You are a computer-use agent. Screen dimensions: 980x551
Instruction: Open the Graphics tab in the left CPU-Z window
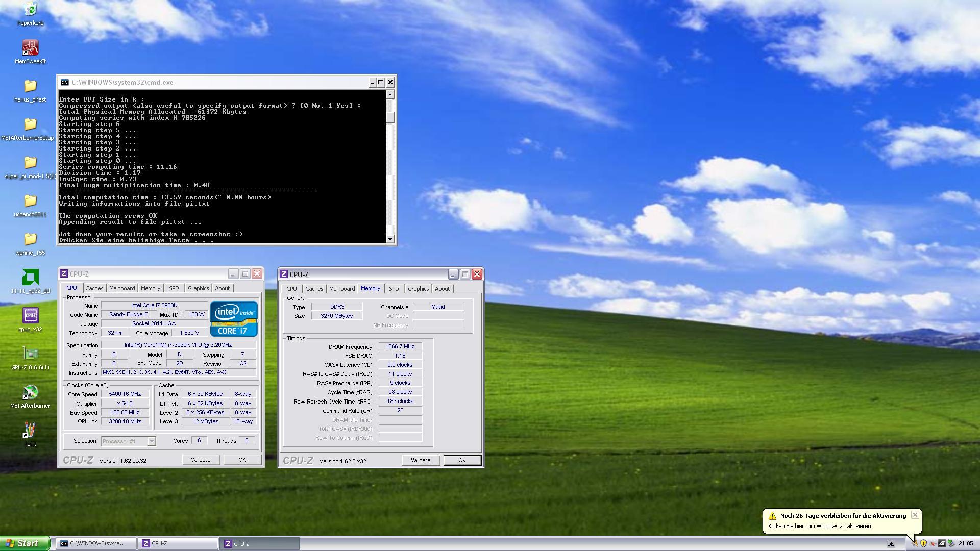pos(199,288)
